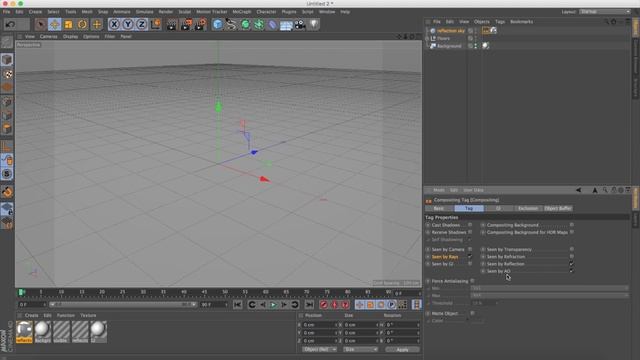Click the Play Forwards button

273,305
